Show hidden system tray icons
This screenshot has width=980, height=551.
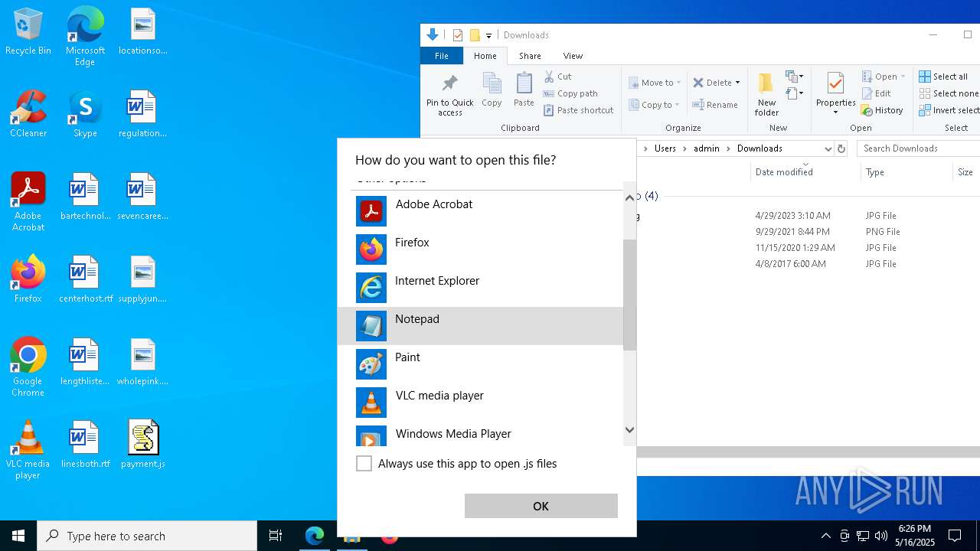825,536
